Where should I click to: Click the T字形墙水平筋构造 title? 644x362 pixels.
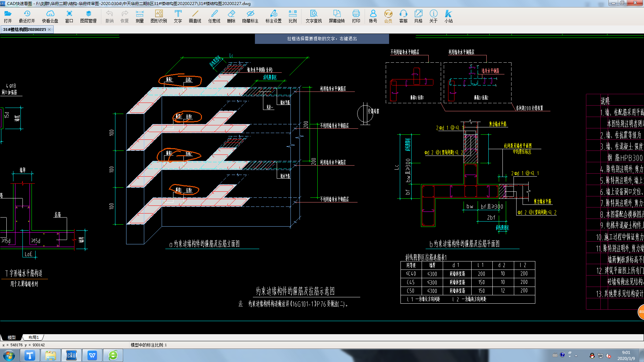(24, 273)
